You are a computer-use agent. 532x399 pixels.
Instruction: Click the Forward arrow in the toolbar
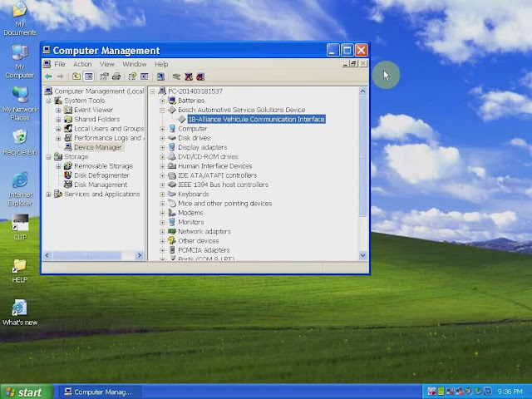pos(60,76)
